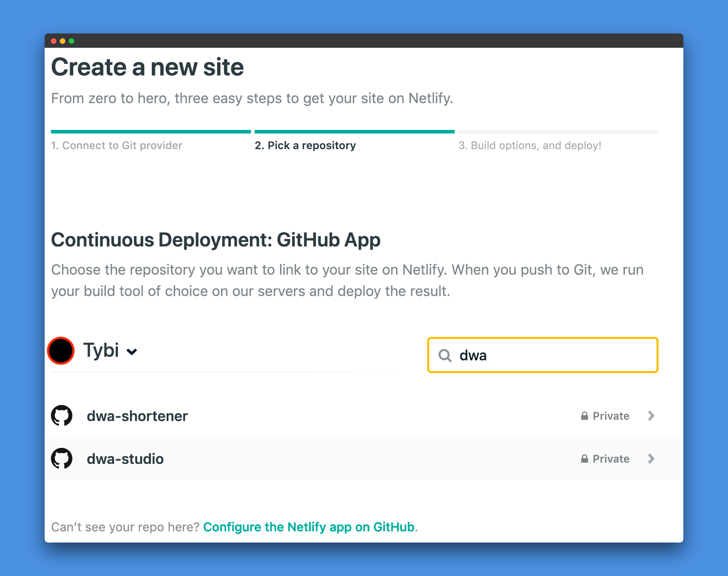The height and width of the screenshot is (576, 728).
Task: Close the window with the red button
Action: 54,41
